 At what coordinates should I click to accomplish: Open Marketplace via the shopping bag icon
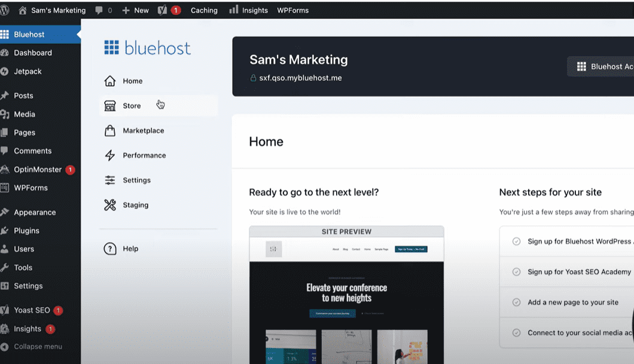pos(111,130)
